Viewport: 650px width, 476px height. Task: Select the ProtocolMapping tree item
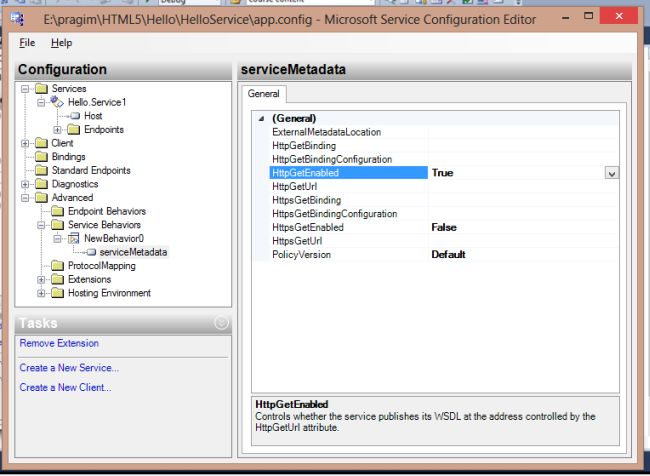pos(102,266)
